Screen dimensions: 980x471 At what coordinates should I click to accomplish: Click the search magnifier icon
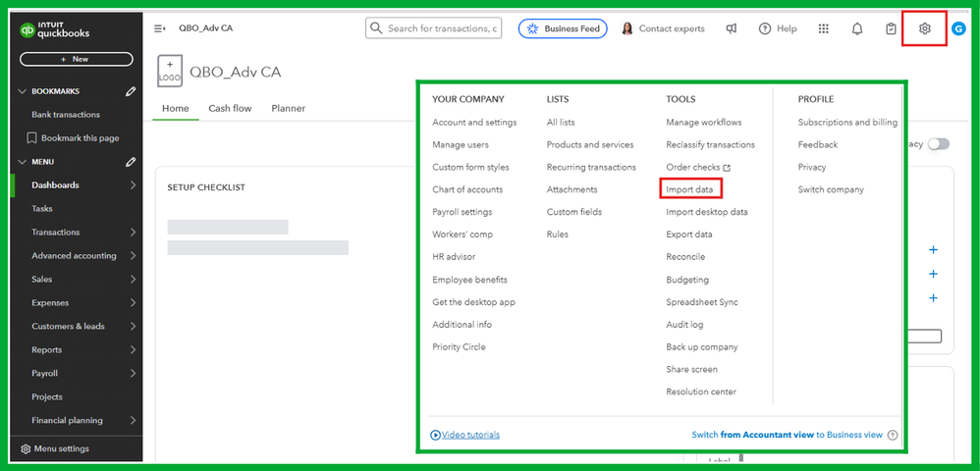tap(376, 28)
